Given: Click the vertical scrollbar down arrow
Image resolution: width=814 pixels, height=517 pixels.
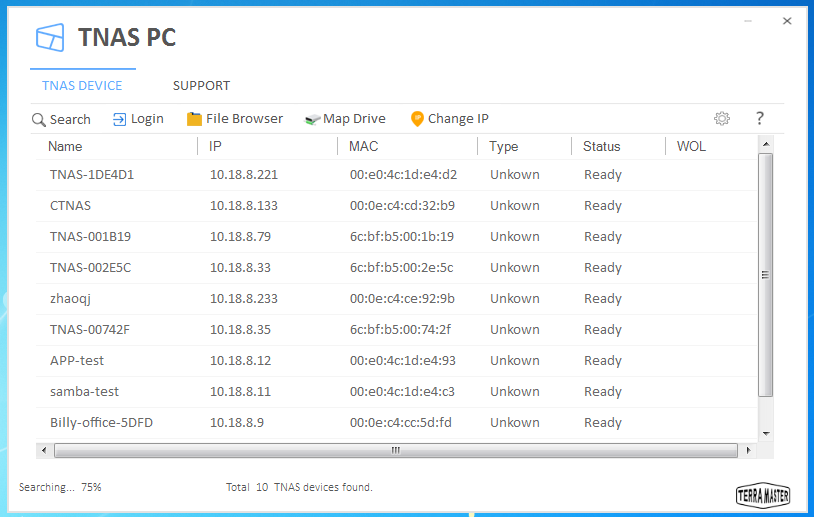Looking at the screenshot, I should point(766,434).
